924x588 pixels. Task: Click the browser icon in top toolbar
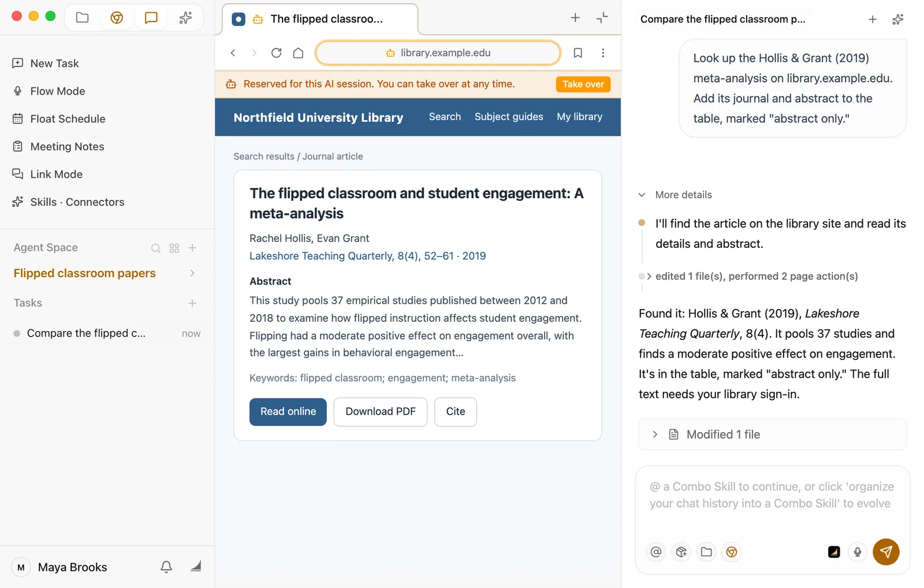117,18
